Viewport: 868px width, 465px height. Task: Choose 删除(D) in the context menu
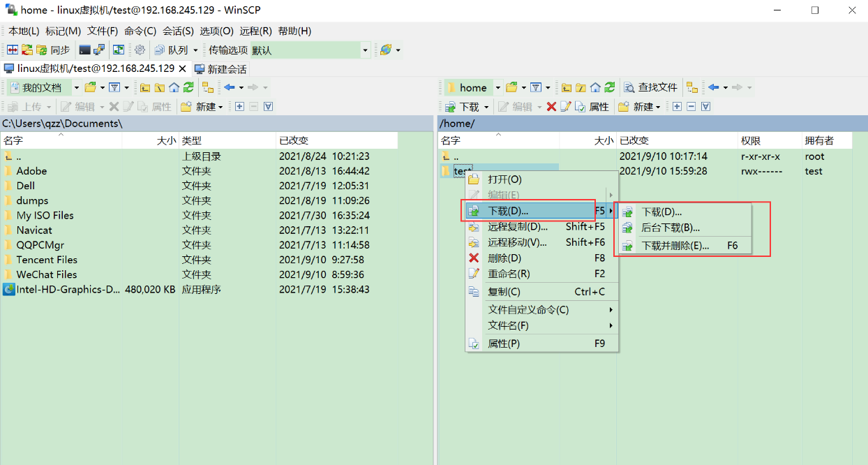click(x=542, y=258)
